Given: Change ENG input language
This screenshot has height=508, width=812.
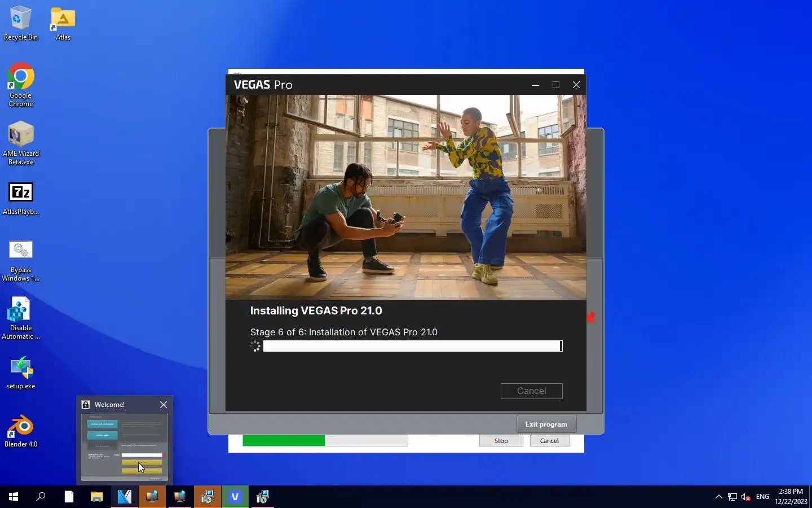Looking at the screenshot, I should click(x=762, y=497).
